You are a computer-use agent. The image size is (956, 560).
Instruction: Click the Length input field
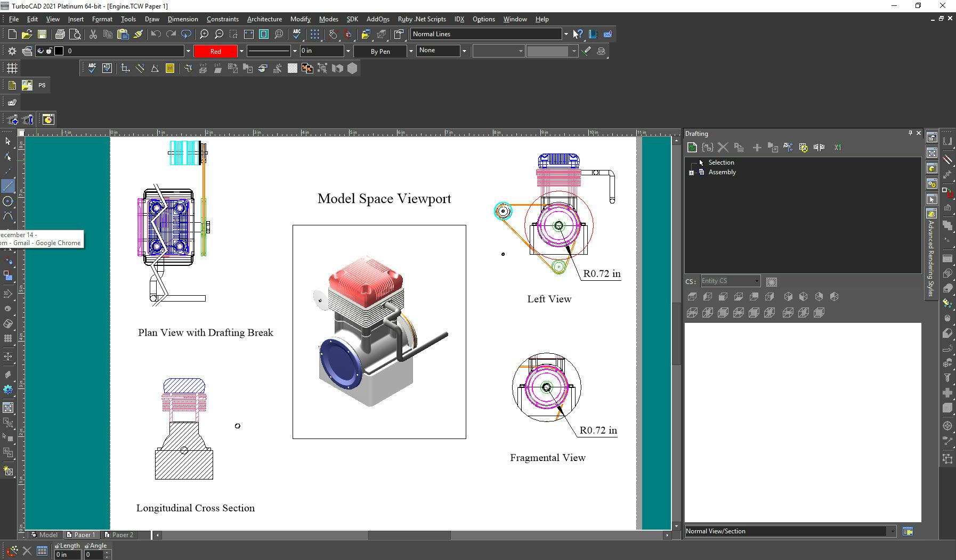click(68, 555)
